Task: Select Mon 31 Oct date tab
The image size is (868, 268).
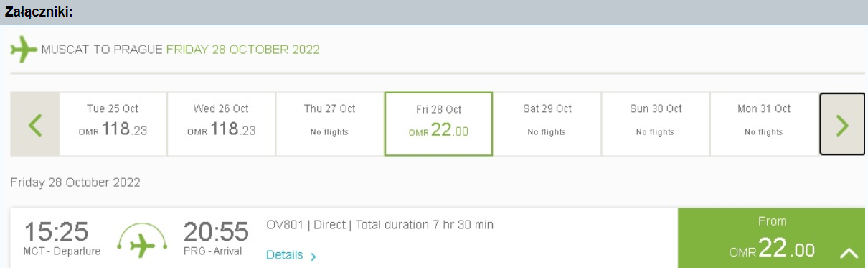Action: 764,124
